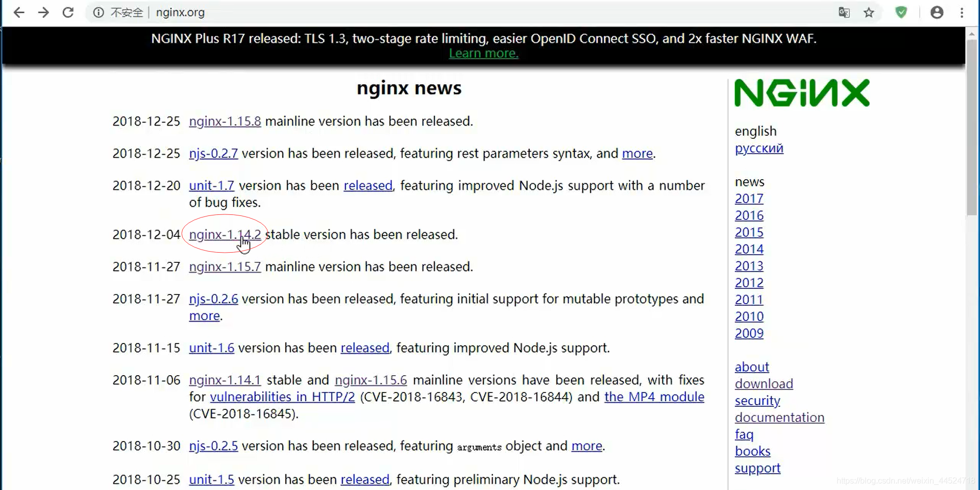Viewport: 980px width, 490px height.
Task: Open the unit-1.6 link
Action: click(x=211, y=348)
